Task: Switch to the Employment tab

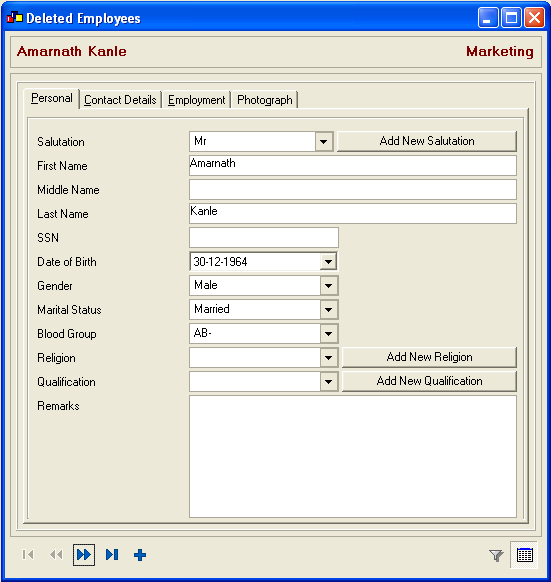Action: point(196,100)
